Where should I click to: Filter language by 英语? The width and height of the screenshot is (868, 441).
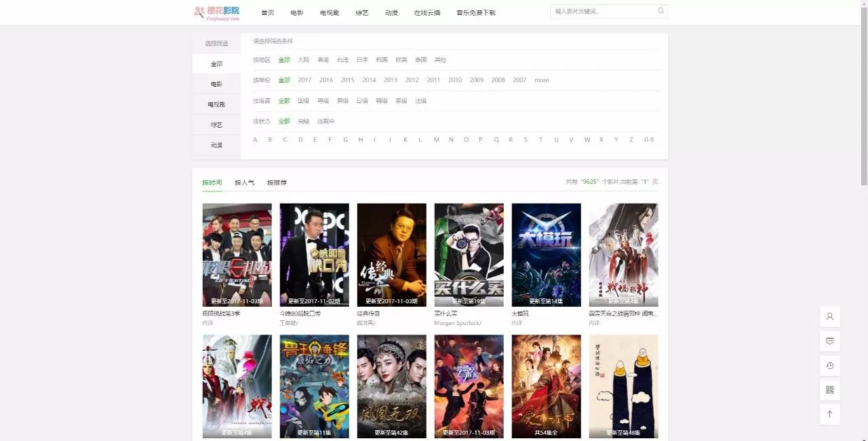342,100
